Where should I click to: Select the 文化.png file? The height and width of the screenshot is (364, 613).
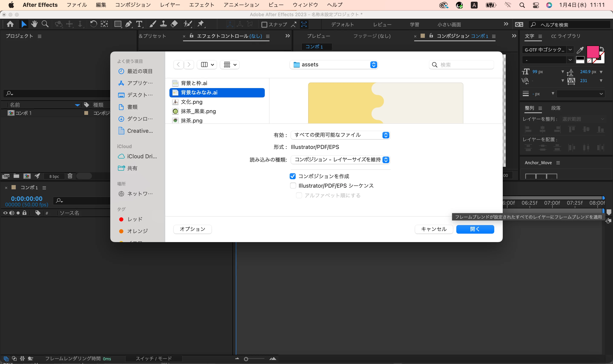(x=191, y=102)
